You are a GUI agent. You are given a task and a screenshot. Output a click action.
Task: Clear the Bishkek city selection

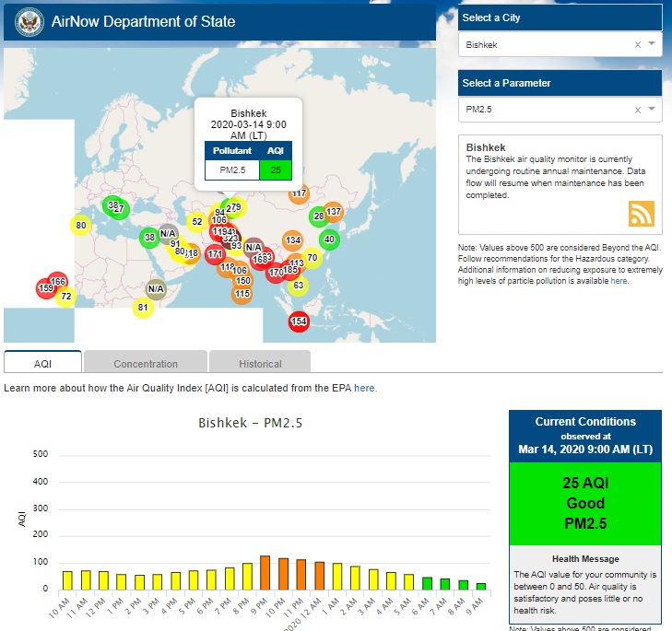pyautogui.click(x=637, y=44)
